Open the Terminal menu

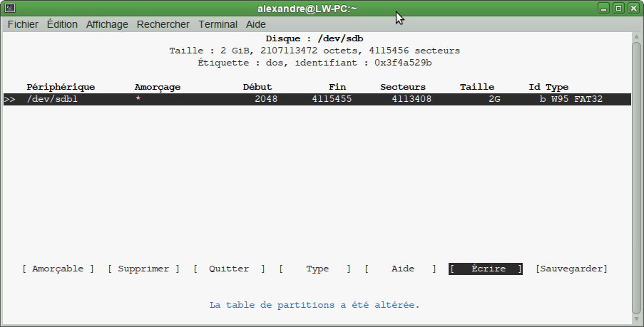coord(218,24)
